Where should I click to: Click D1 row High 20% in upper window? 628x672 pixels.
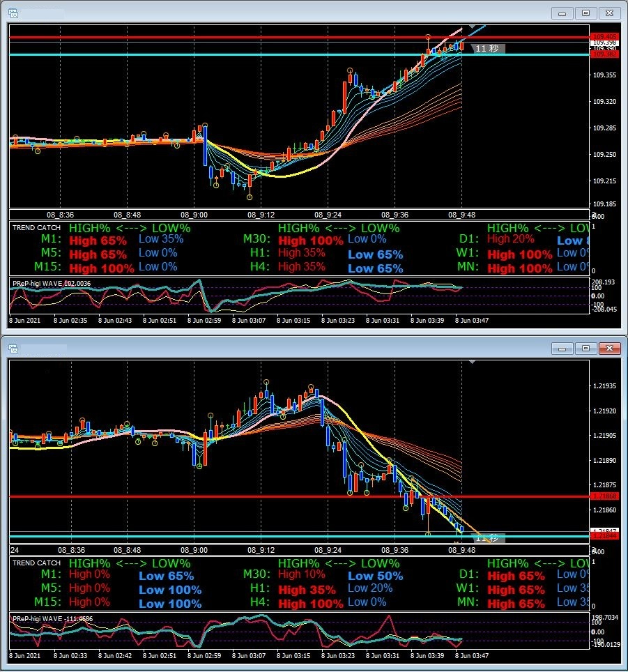coord(511,239)
